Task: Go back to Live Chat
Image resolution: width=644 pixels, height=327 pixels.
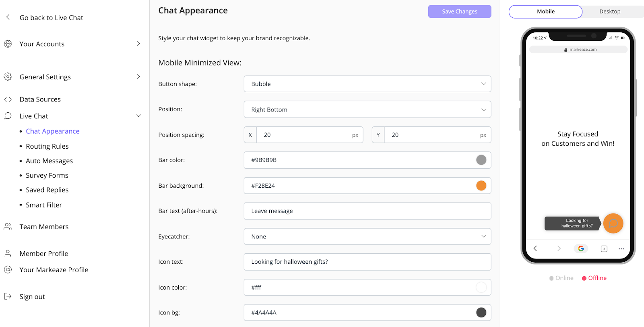Action: pyautogui.click(x=51, y=18)
